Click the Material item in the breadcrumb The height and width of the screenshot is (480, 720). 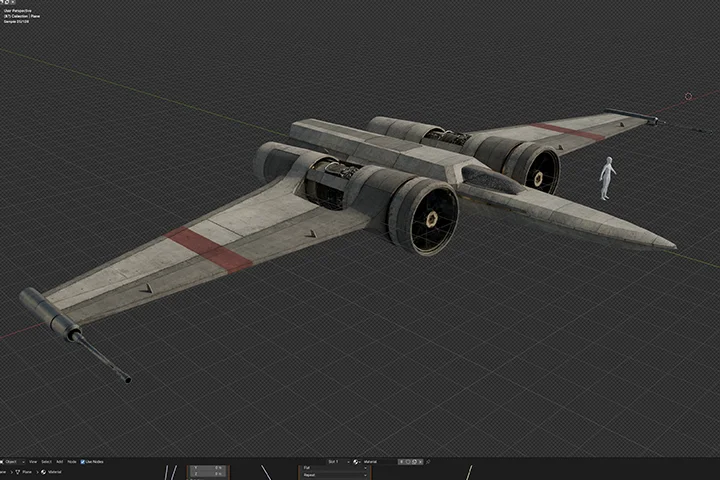(x=51, y=472)
